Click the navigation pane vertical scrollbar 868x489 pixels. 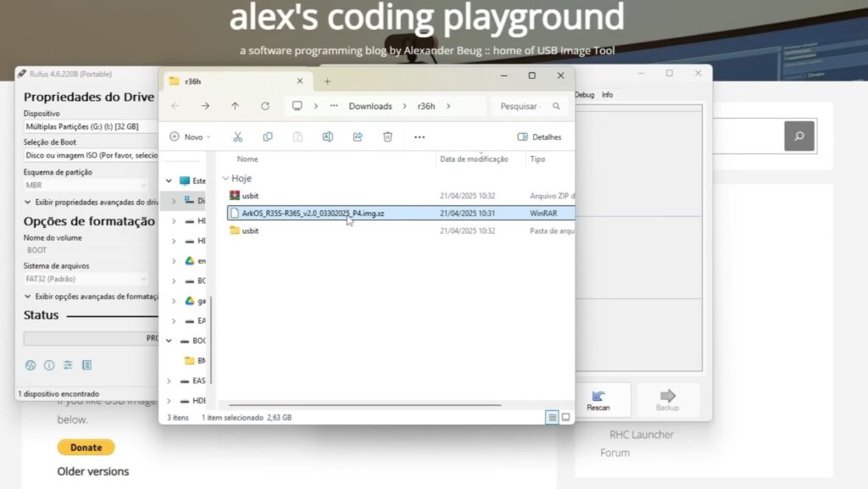point(211,340)
